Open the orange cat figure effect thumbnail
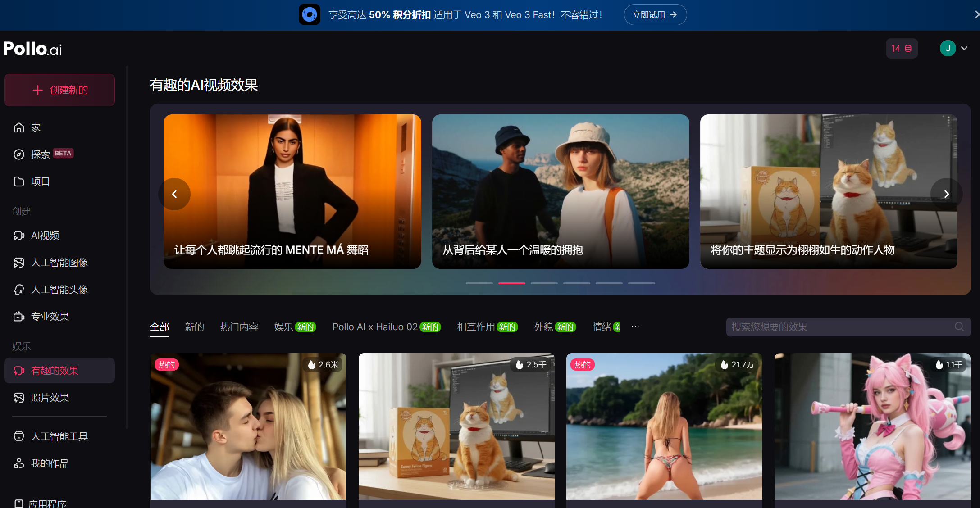This screenshot has width=980, height=508. pos(456,426)
